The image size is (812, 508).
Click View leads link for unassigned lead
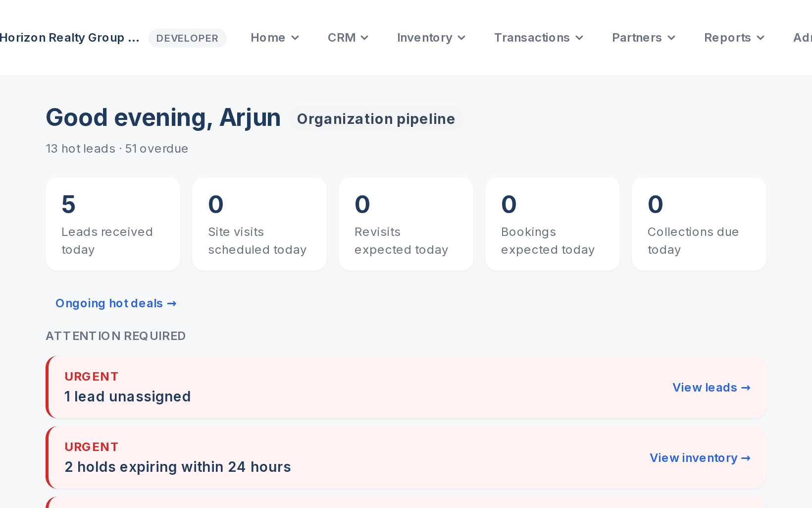[711, 388]
